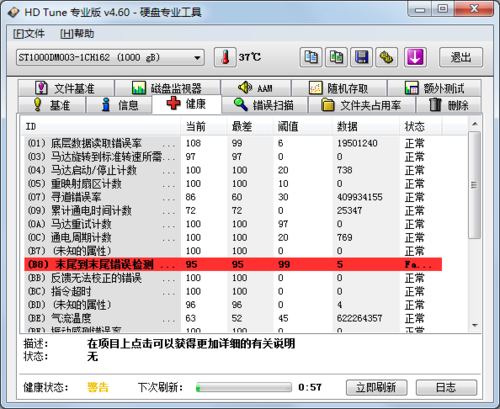Click the 日志 log button
This screenshot has width=500, height=409.
tap(446, 387)
